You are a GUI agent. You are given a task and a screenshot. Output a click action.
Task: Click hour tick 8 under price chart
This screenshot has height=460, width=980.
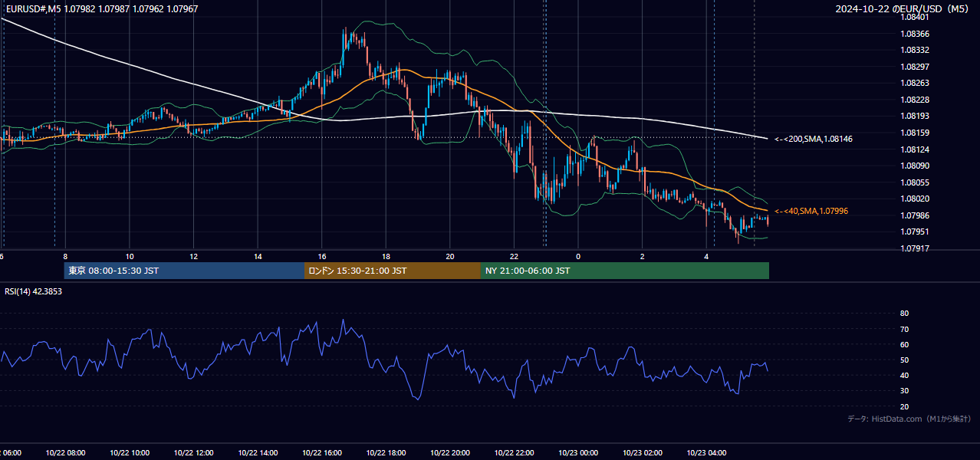65,256
